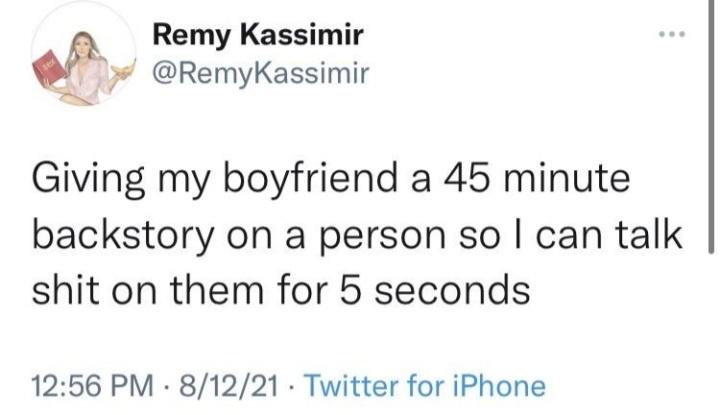The height and width of the screenshot is (415, 720).
Task: Open the Remy Kassimir display name
Action: click(x=257, y=38)
